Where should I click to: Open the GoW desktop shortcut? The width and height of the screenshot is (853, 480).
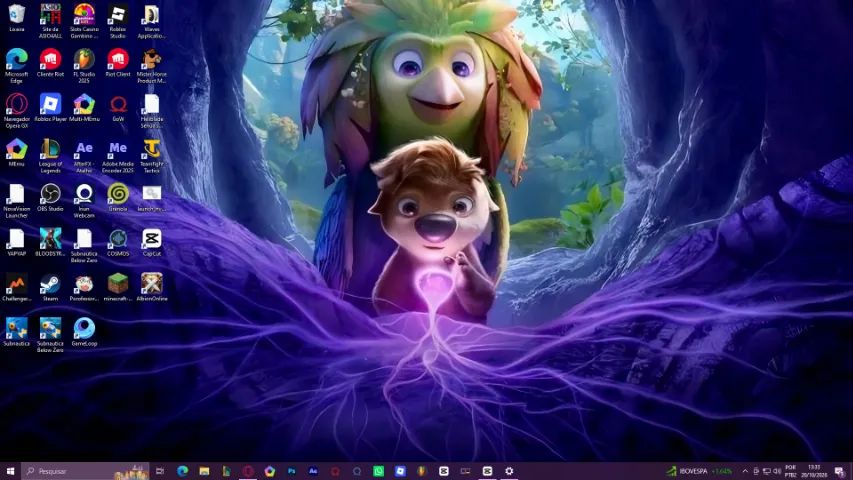[118, 108]
